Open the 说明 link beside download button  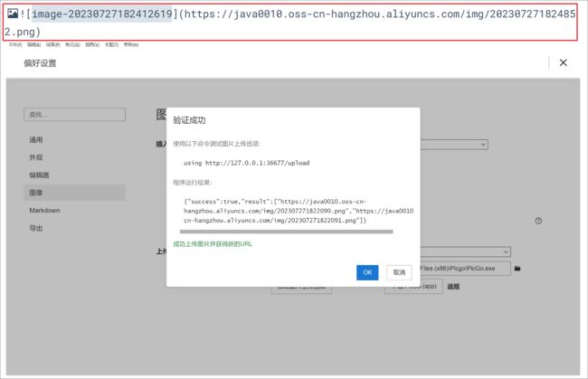pyautogui.click(x=453, y=287)
